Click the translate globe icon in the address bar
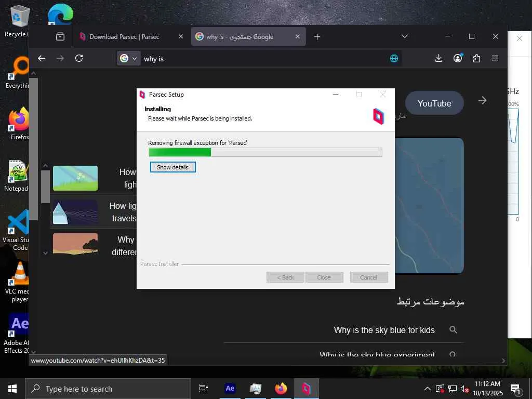The height and width of the screenshot is (399, 532). coord(394,58)
